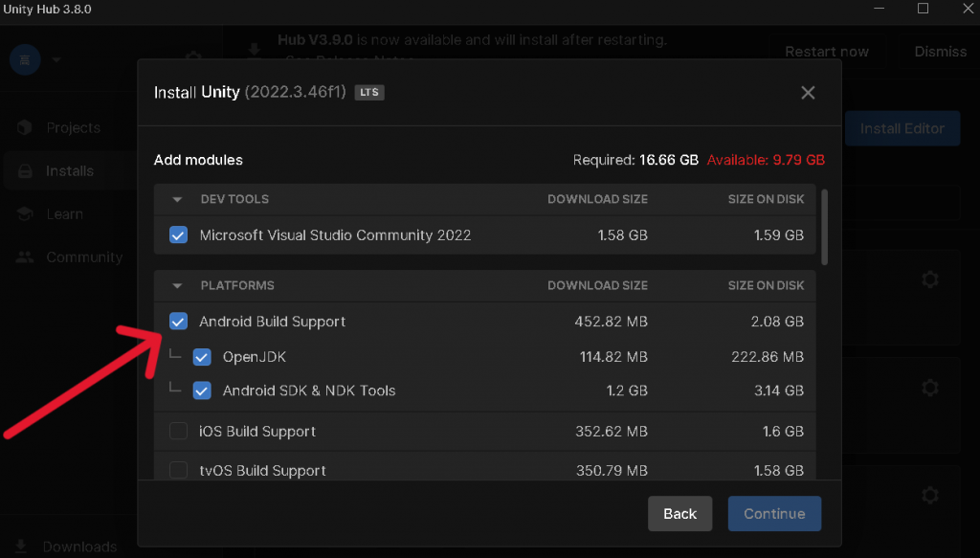Viewport: 980px width, 558px height.
Task: Uncheck the OpenJDK module
Action: pyautogui.click(x=202, y=357)
